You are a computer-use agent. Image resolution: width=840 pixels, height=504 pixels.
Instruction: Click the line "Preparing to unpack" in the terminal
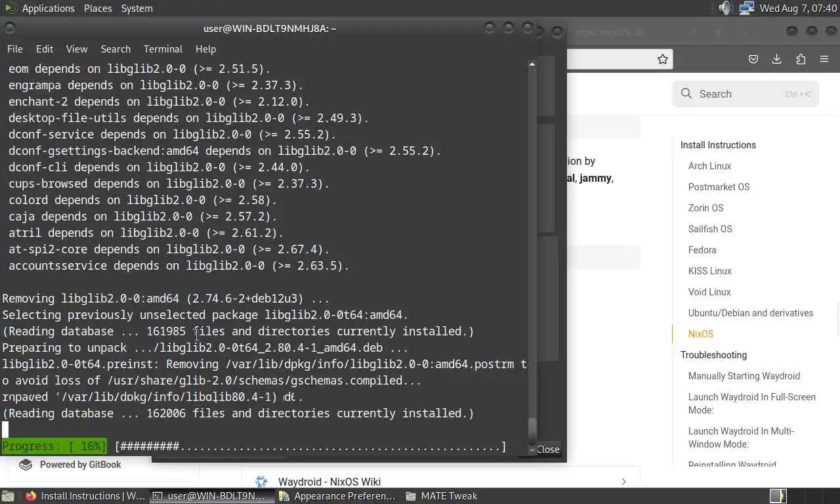pos(205,348)
